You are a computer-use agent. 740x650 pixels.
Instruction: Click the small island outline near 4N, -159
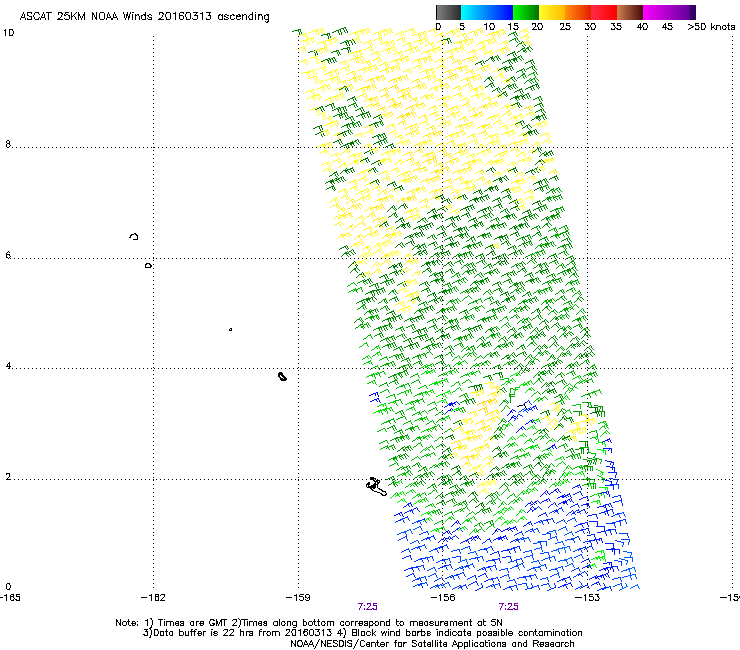tap(282, 376)
